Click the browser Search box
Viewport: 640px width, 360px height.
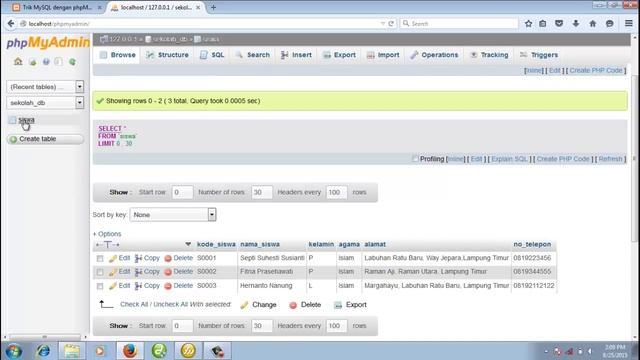click(x=459, y=24)
